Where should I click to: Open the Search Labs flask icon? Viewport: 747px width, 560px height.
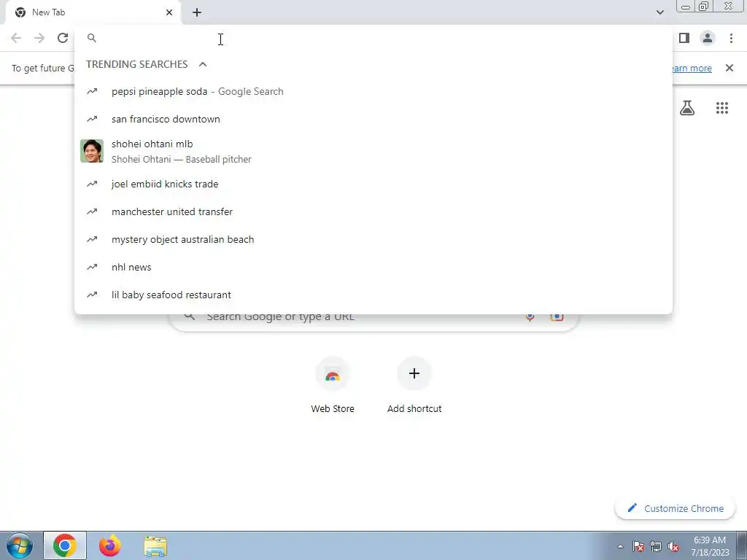[687, 108]
